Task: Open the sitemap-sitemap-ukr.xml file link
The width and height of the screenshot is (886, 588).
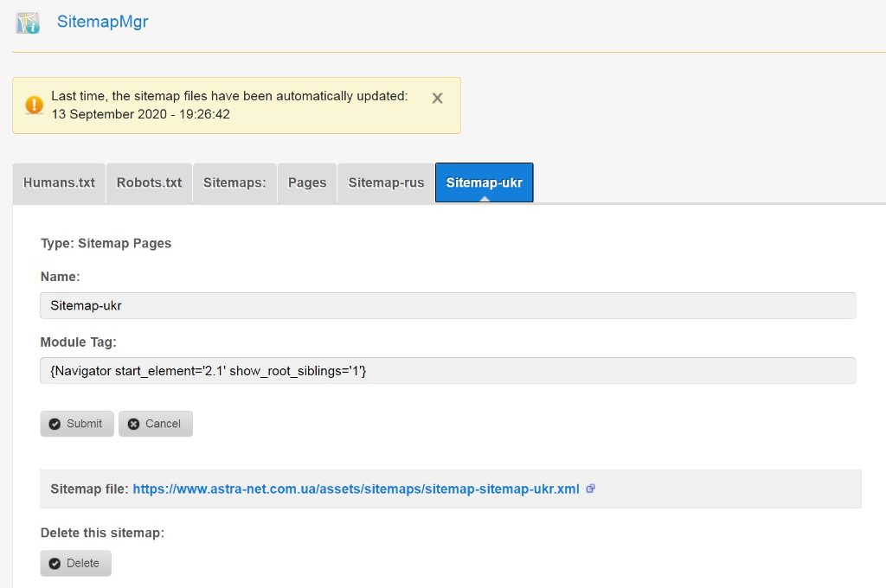Action: point(356,489)
